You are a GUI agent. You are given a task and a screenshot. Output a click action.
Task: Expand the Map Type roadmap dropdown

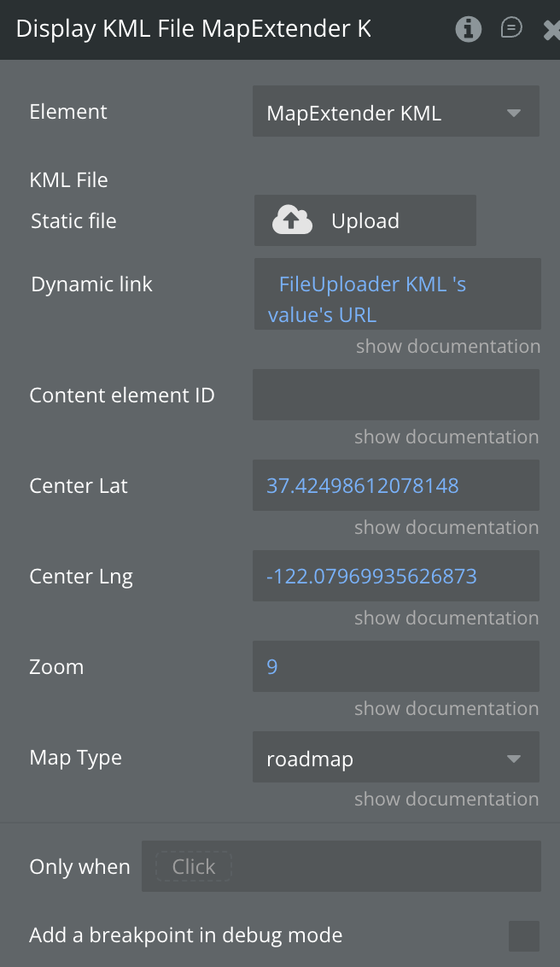click(395, 759)
